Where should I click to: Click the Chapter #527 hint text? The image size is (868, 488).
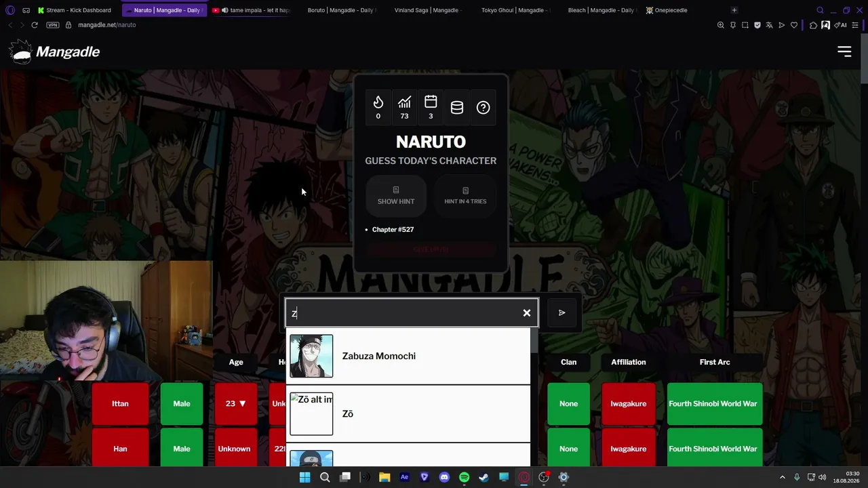point(393,230)
